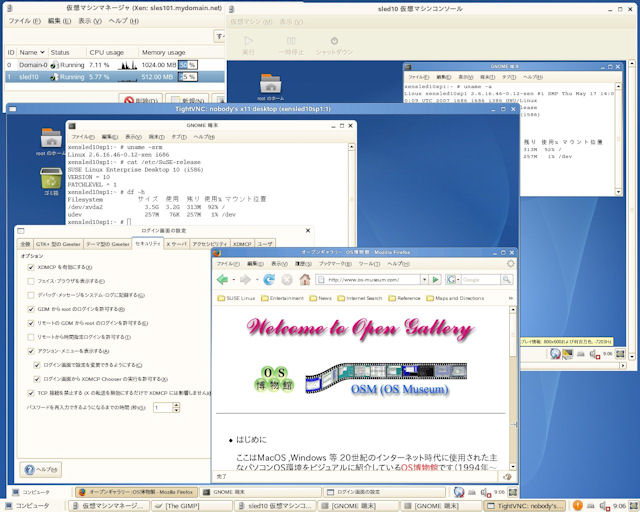Click the search magnifier icon in Firefox
The width and height of the screenshot is (640, 512).
coord(507,280)
